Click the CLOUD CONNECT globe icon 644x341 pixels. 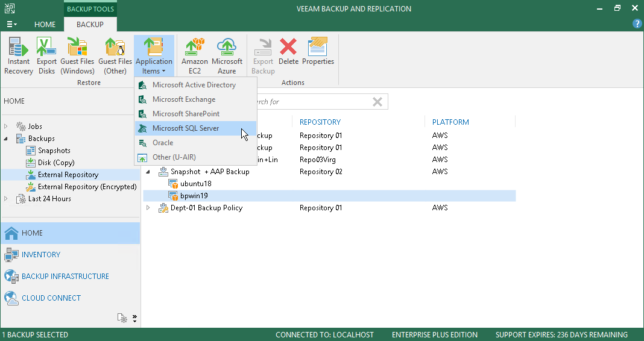tap(11, 298)
